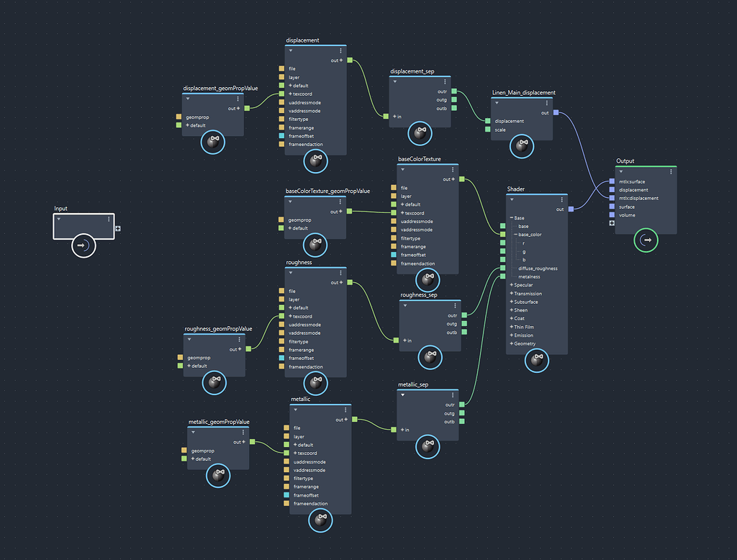Click the bowtie icon below the Shader node
This screenshot has width=737, height=560.
(x=537, y=361)
